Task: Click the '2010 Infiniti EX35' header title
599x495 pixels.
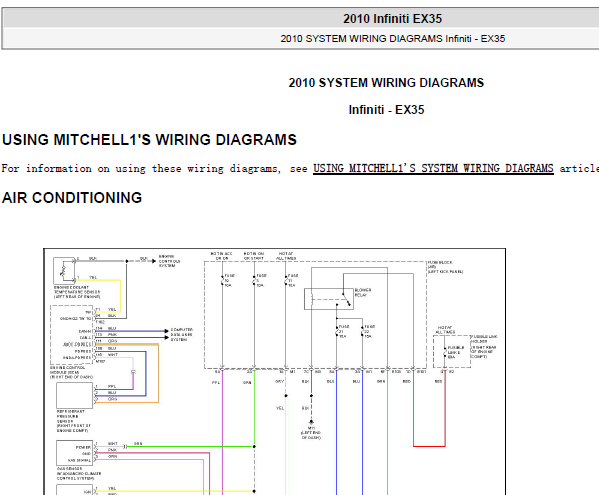Action: tap(392, 19)
